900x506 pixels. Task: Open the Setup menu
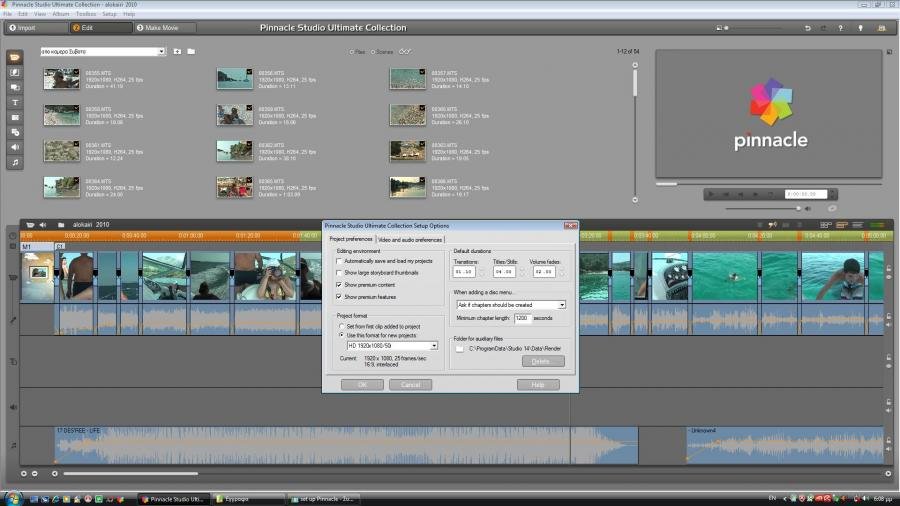109,14
